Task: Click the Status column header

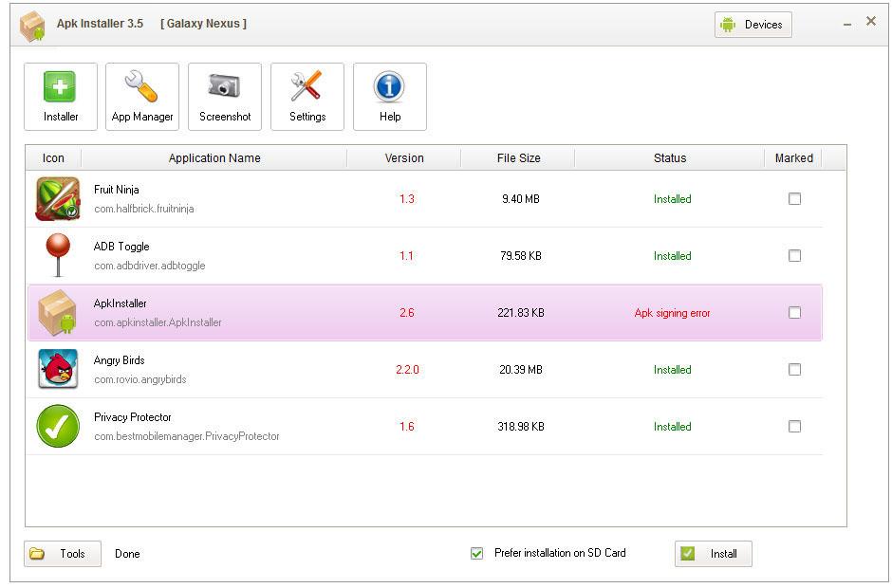Action: (672, 157)
